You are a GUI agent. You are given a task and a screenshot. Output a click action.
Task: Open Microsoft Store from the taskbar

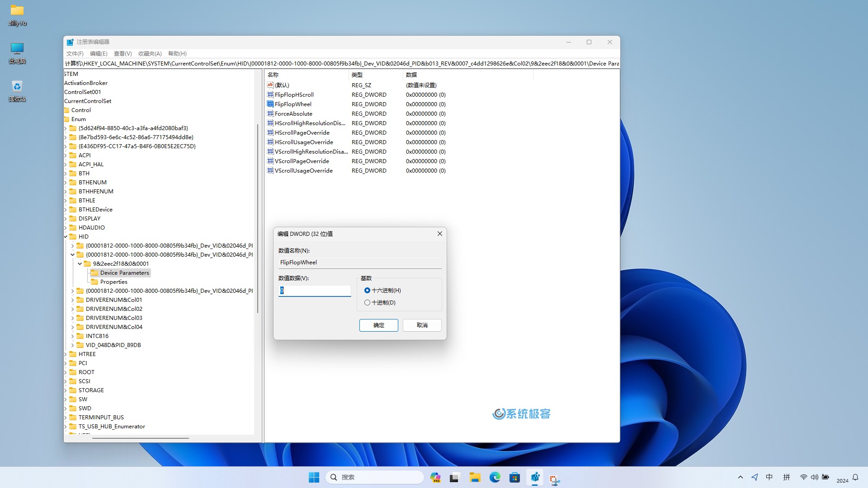514,477
